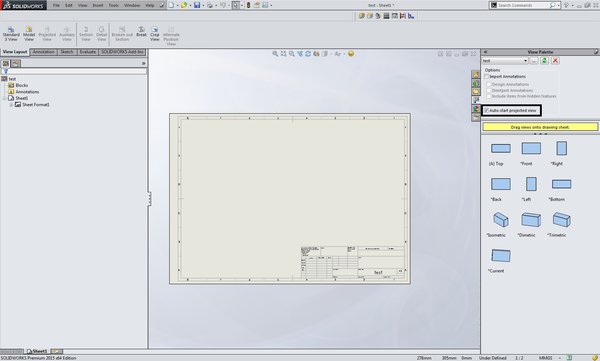Screen dimensions: 600x361
Task: Open the part selection dropdown in View Palette
Action: tap(505, 61)
